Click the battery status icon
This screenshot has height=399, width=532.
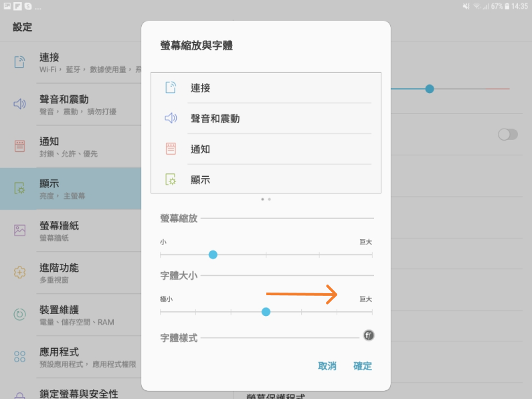point(507,7)
